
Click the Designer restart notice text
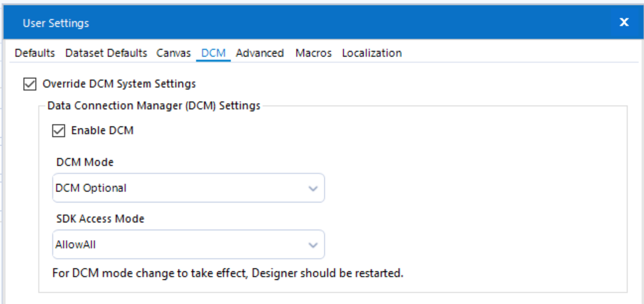tap(228, 273)
